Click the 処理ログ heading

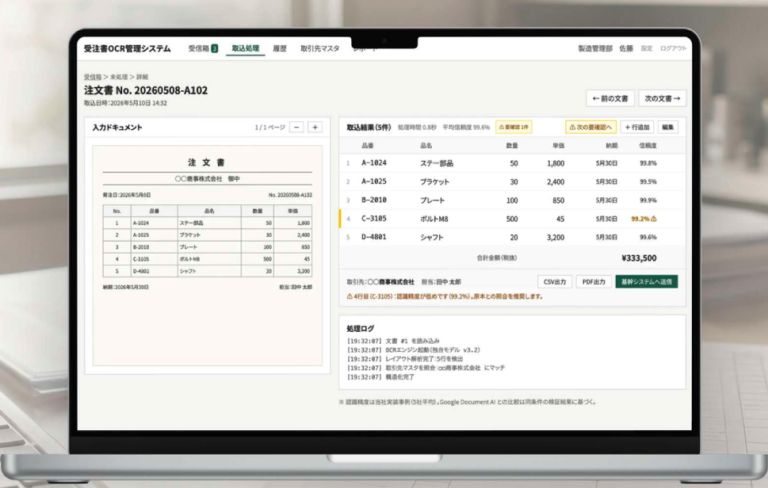pos(360,329)
